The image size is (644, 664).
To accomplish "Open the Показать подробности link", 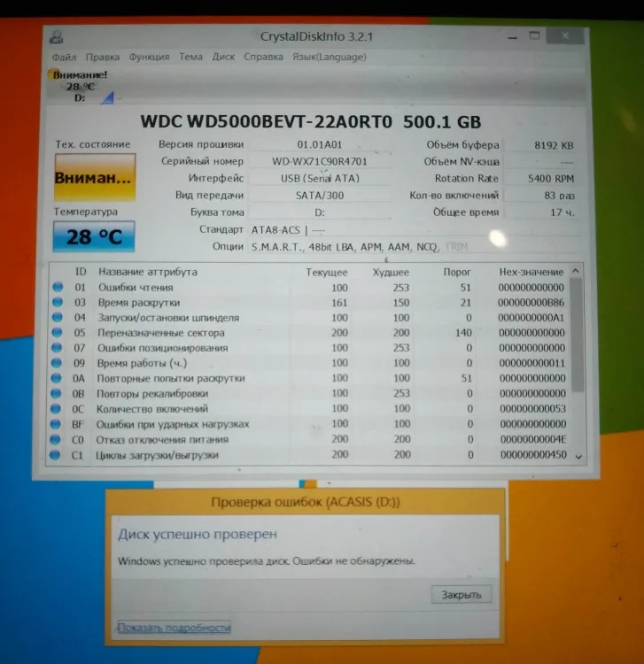I will 175,627.
